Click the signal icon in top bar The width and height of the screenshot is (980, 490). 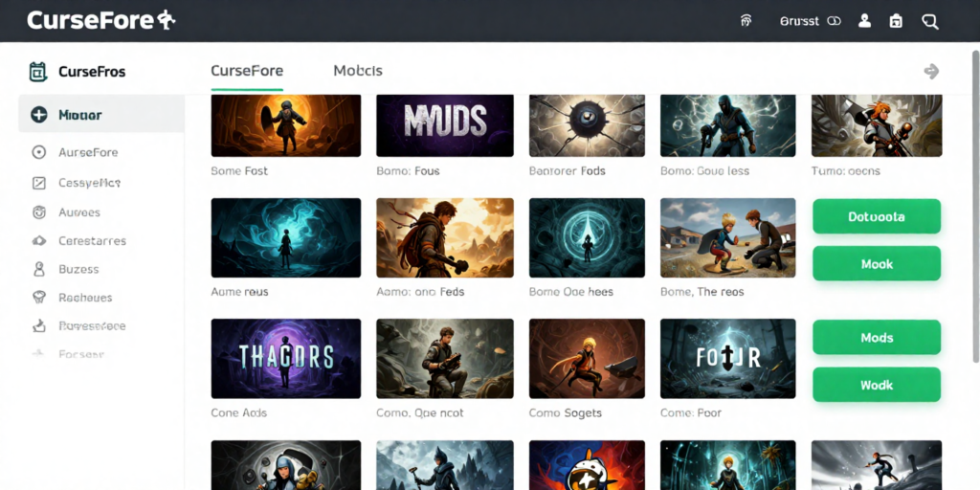(746, 21)
